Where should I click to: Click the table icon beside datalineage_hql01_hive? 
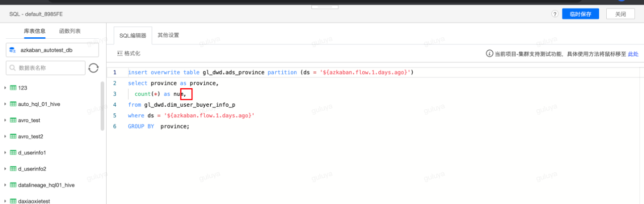click(13, 185)
